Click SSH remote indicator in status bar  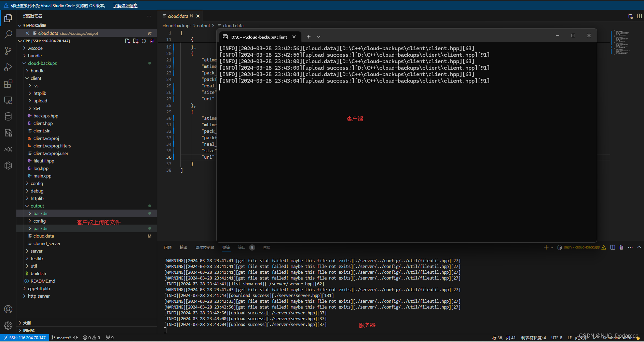click(25, 338)
